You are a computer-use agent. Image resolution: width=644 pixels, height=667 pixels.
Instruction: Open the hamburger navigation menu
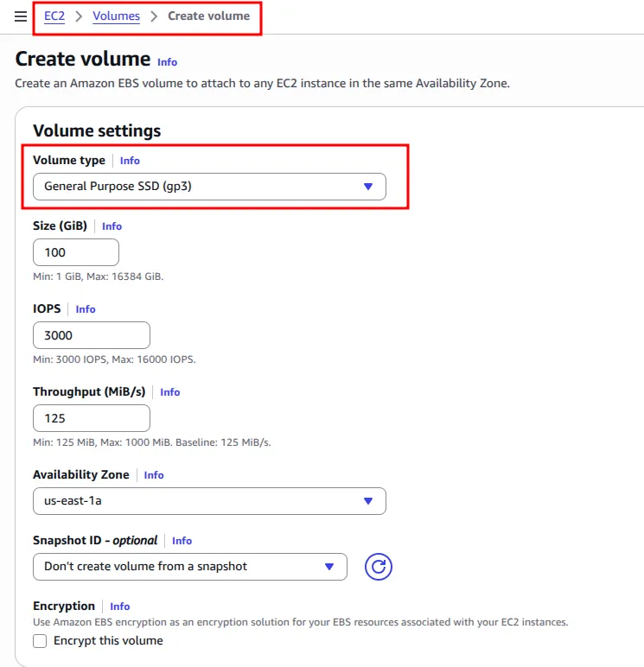21,16
